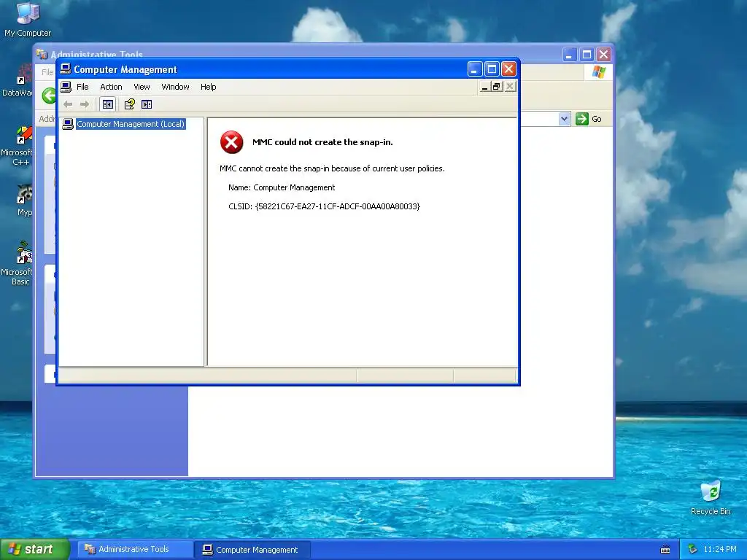Close the Administrative Tools window
The width and height of the screenshot is (747, 560).
point(604,55)
